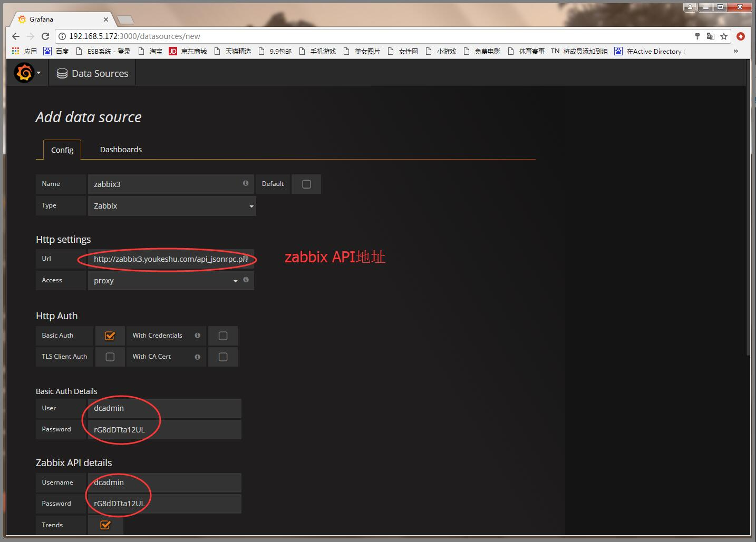Screen dimensions: 756x542
Task: Expand the Grafana logo dropdown caret
Action: (x=38, y=73)
